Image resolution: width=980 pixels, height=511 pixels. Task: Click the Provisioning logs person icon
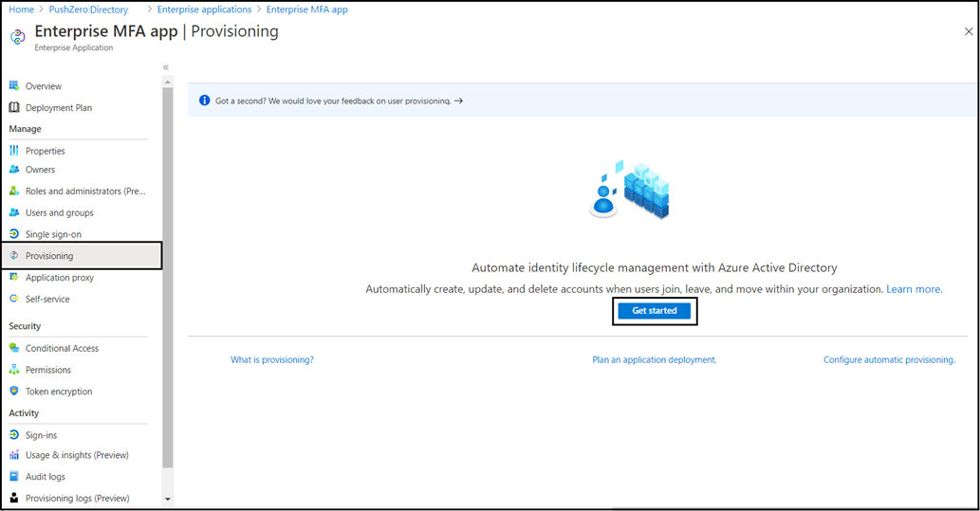click(x=13, y=498)
